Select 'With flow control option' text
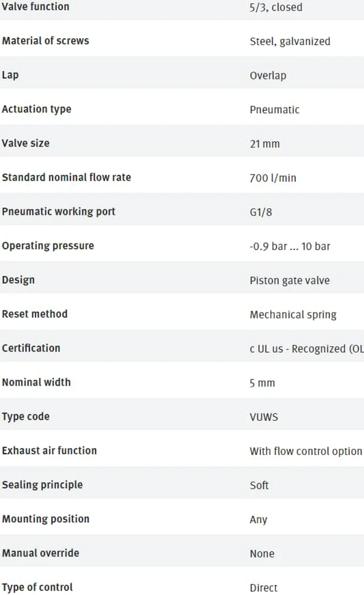364x595 pixels. (306, 451)
